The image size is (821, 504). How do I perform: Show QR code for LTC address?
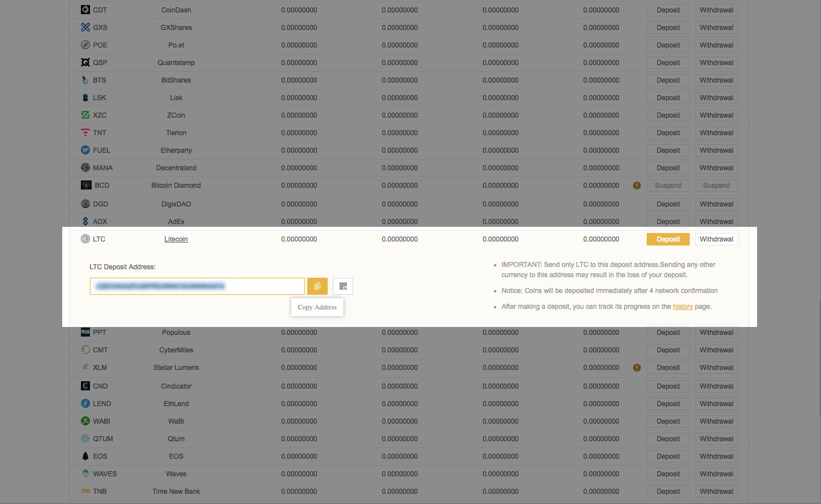pyautogui.click(x=343, y=286)
